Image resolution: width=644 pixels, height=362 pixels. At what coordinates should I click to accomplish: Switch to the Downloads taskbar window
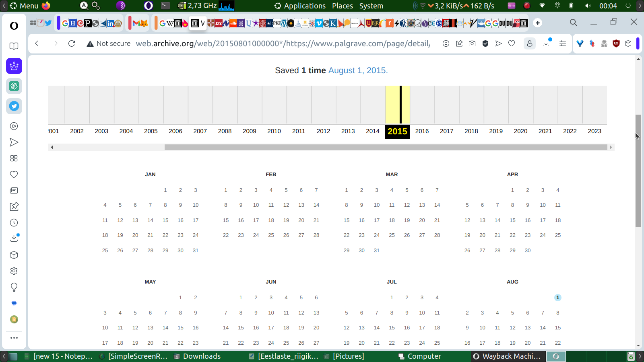(x=197, y=356)
